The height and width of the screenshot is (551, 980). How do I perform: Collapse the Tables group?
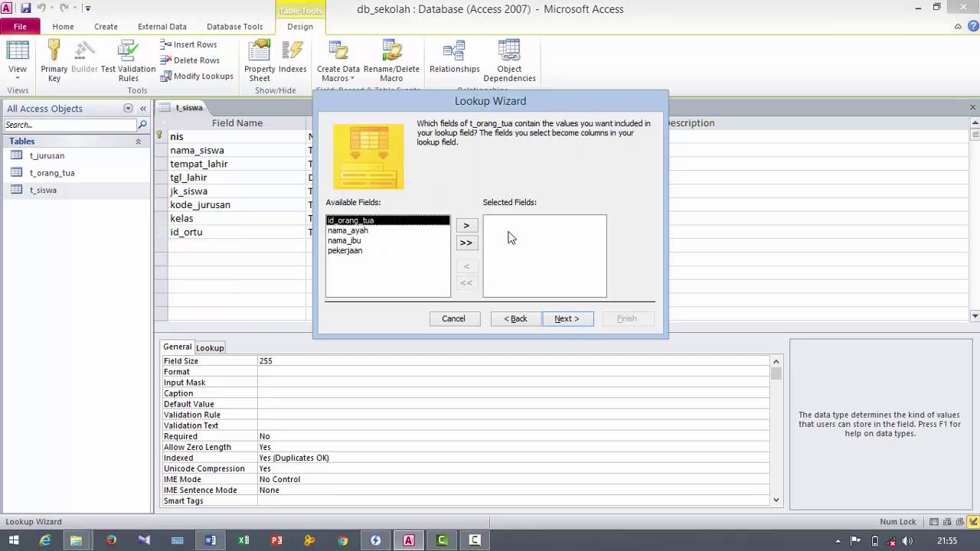tap(139, 142)
